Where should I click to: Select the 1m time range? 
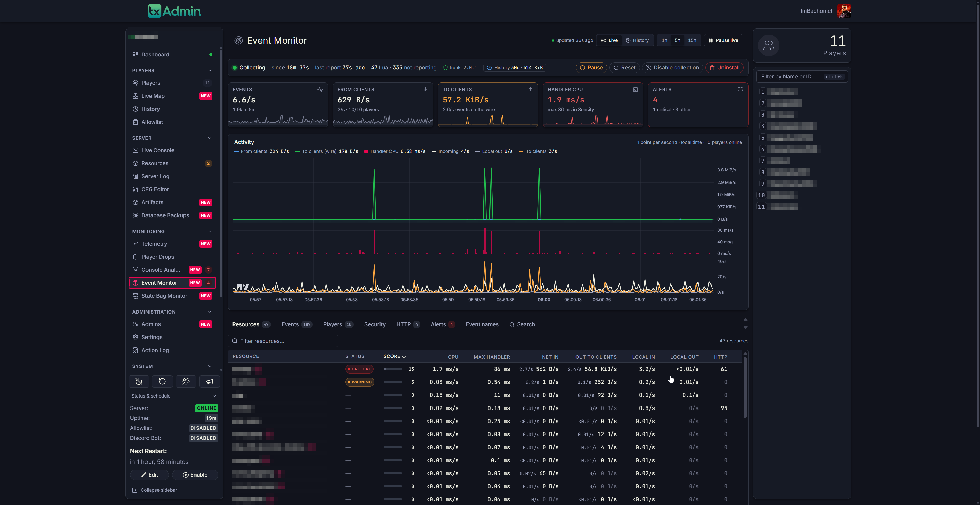click(664, 40)
